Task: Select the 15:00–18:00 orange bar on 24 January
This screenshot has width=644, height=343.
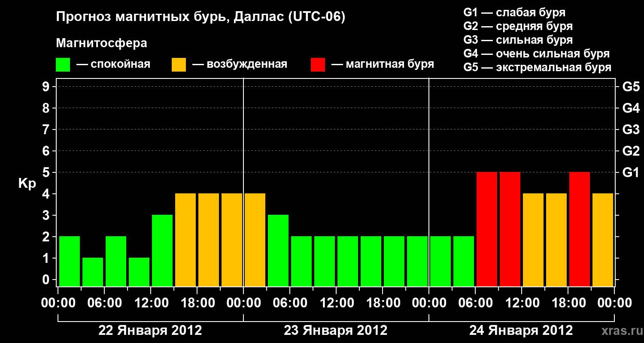Action: pyautogui.click(x=556, y=240)
